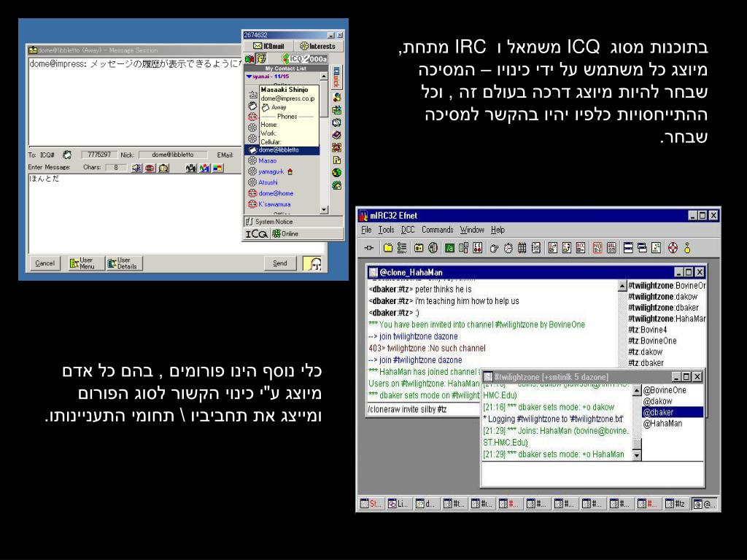
Task: Click the ICQ2000a logo banner
Action: (x=304, y=58)
